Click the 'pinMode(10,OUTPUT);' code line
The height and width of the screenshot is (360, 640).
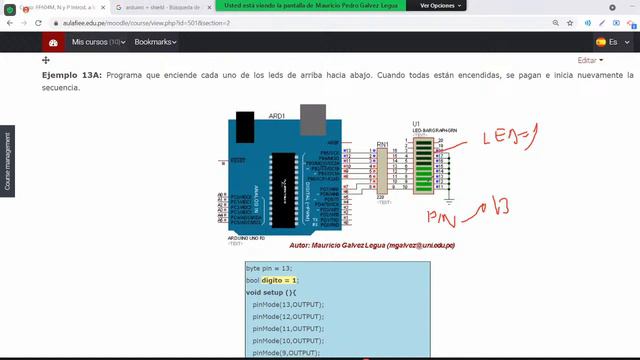tap(288, 341)
